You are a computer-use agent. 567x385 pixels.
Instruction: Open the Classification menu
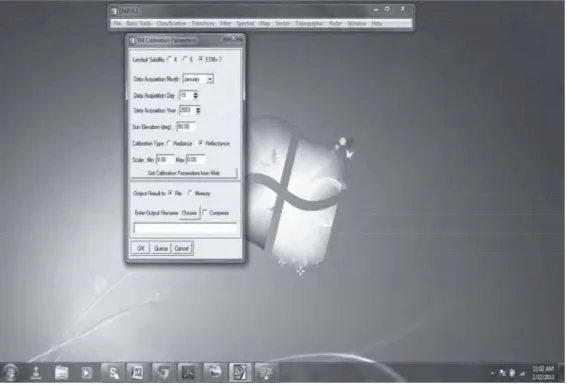(x=171, y=23)
